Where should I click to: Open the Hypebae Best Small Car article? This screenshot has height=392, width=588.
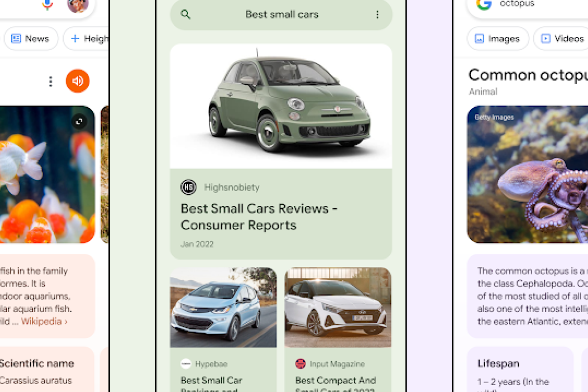(212, 384)
